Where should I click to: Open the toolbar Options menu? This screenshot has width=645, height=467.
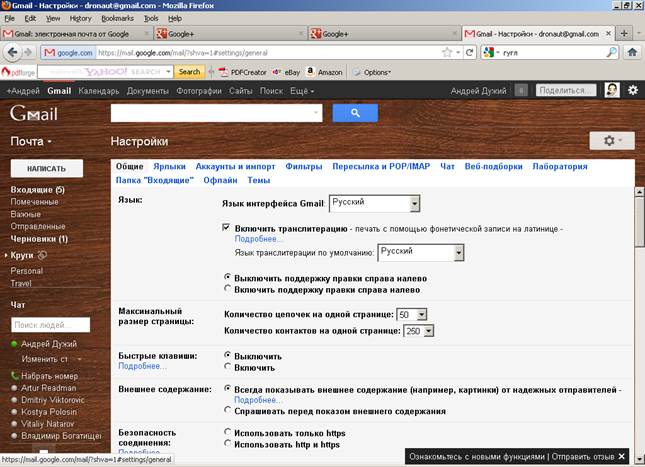371,72
